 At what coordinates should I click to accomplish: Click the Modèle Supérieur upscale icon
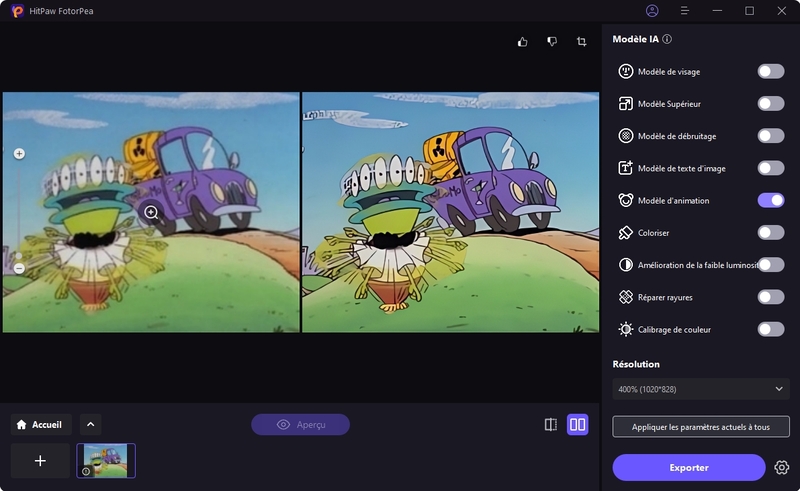click(x=626, y=104)
